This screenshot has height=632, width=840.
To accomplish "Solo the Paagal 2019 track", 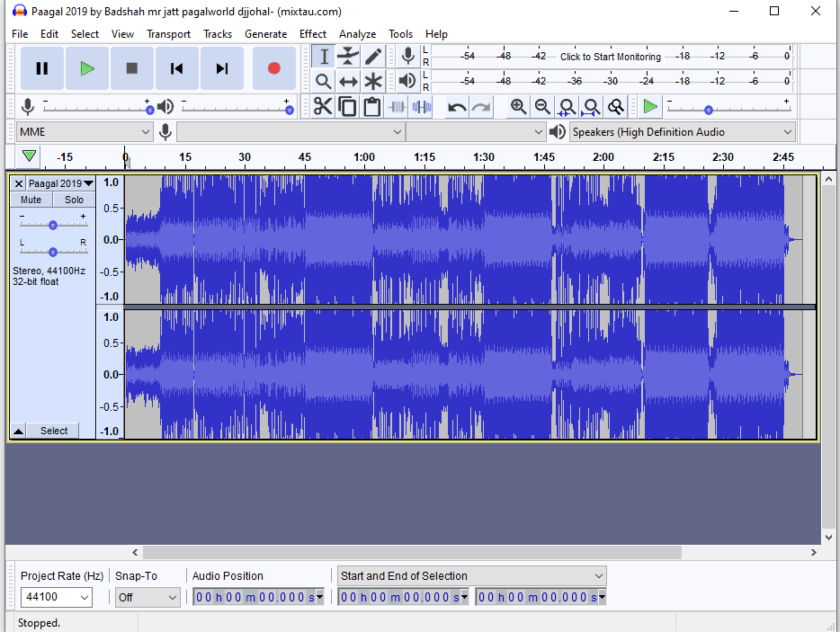I will point(74,200).
